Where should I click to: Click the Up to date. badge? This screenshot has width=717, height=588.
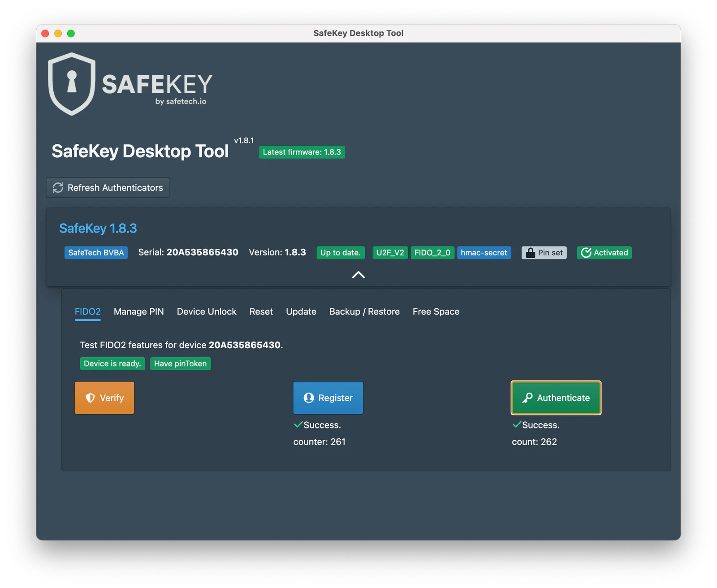pos(341,253)
